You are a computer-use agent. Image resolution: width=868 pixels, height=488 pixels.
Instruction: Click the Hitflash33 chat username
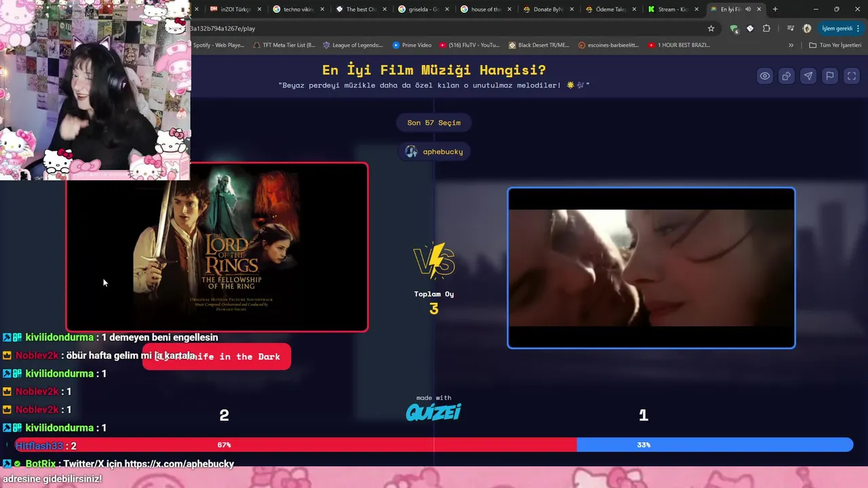(39, 446)
